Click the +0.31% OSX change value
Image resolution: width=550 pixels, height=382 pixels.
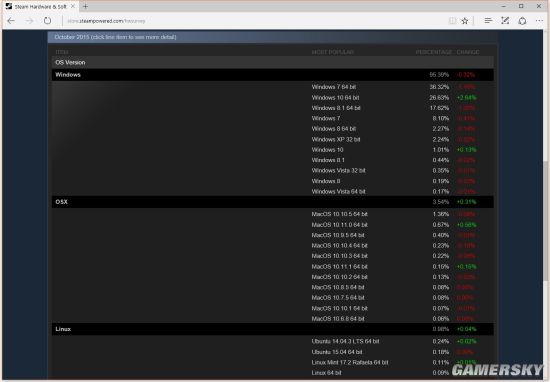click(x=467, y=202)
